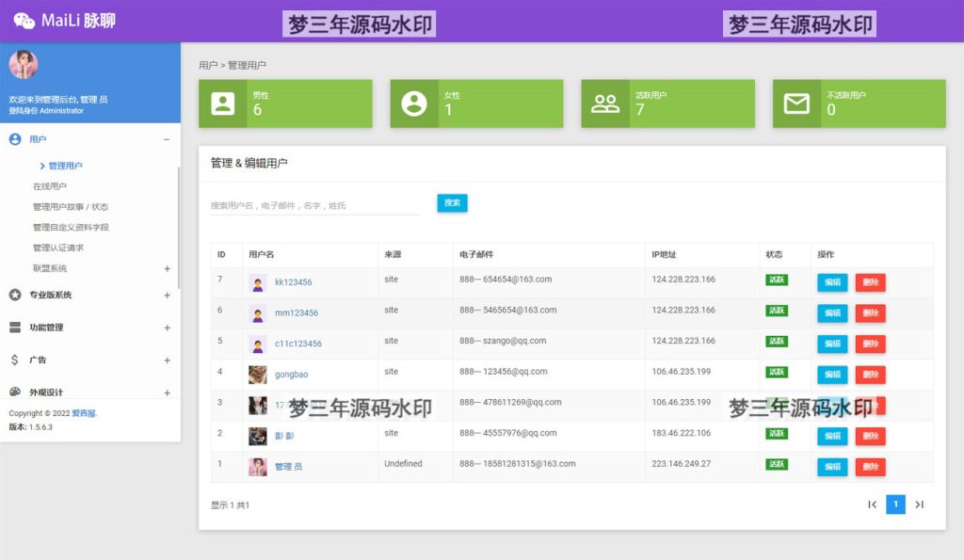Screen dimensions: 964x560
Task: Delete user gongbao via 删除 button
Action: [x=871, y=375]
